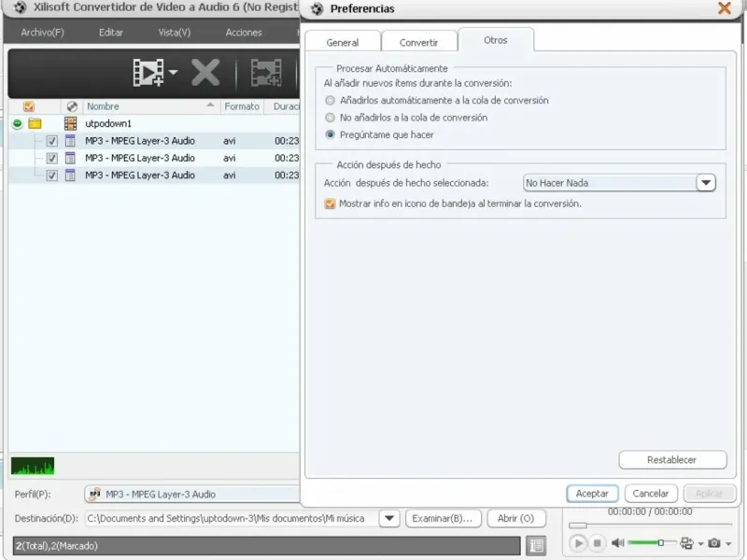Viewport: 747px width, 560px height.
Task: Click the Destinación path field
Action: click(232, 518)
